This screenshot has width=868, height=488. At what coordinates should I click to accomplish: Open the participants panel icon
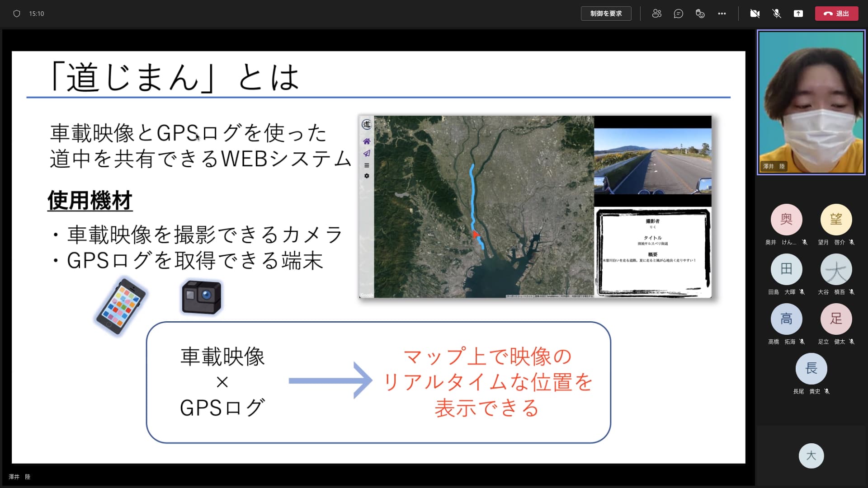point(656,14)
